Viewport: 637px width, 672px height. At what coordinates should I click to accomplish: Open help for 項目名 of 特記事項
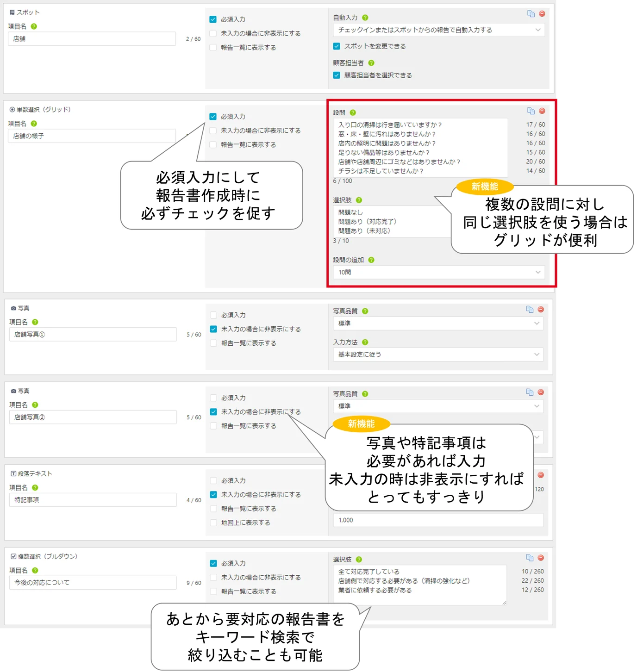tap(35, 488)
